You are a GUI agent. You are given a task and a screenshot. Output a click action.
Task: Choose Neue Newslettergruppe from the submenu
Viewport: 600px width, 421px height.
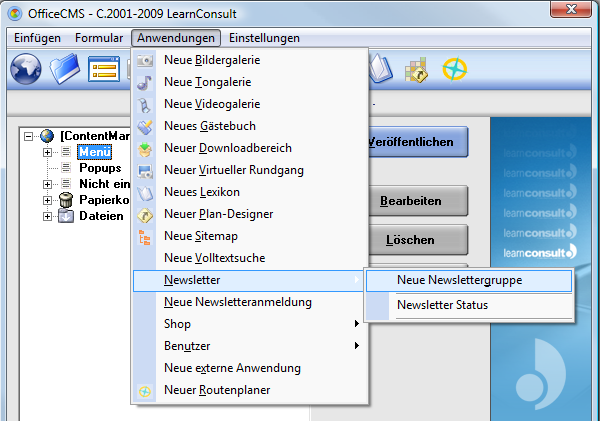click(x=469, y=280)
